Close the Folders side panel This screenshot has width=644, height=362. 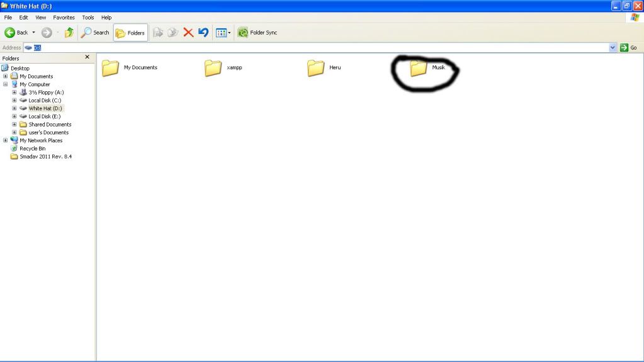[88, 57]
